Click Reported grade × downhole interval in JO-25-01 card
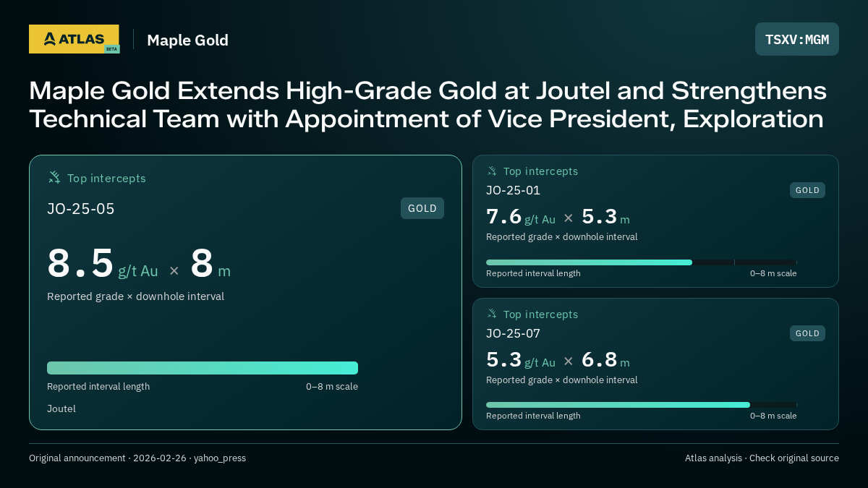Screen dimensions: 868x488 point(562,237)
